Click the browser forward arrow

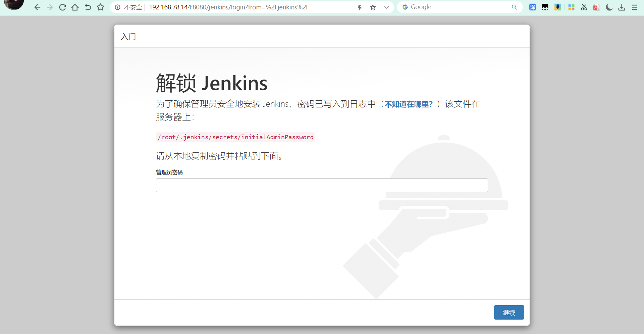tap(50, 7)
